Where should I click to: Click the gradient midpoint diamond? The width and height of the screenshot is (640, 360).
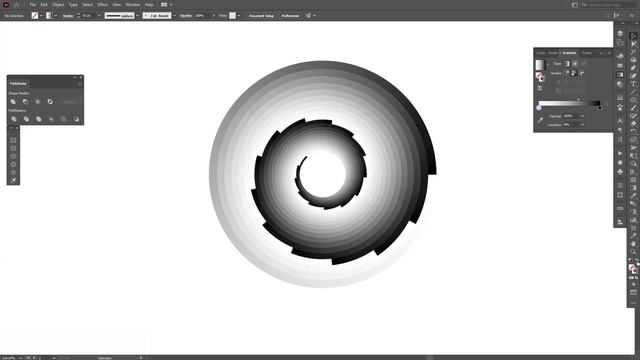coord(578,99)
